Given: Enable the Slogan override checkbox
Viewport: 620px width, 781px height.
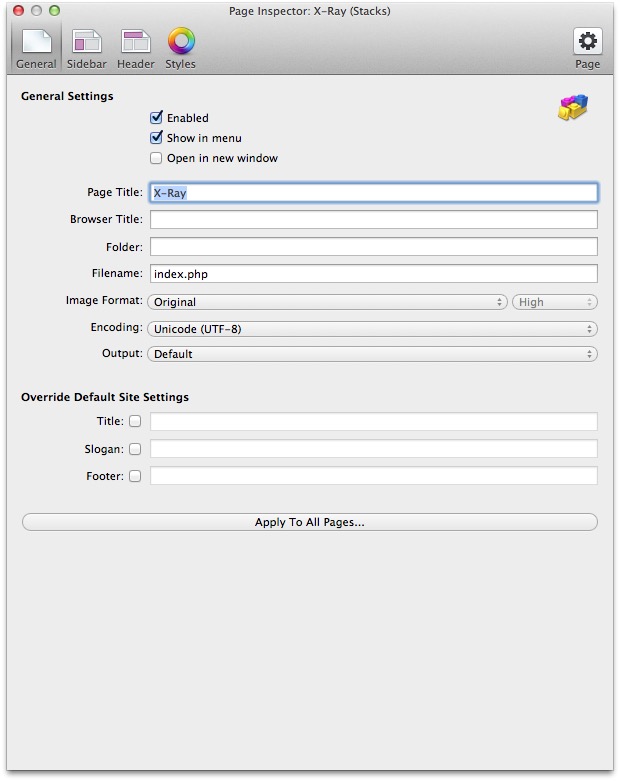Looking at the screenshot, I should coord(135,449).
